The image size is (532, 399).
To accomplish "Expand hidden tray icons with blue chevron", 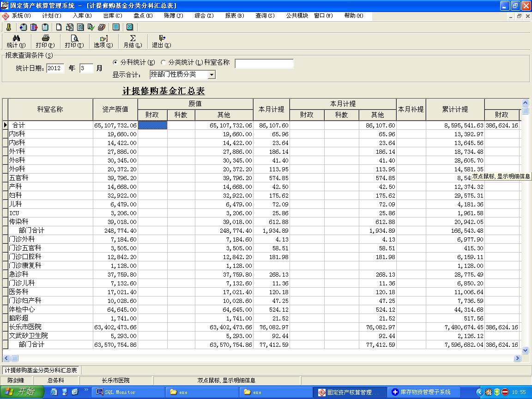I will [x=479, y=392].
